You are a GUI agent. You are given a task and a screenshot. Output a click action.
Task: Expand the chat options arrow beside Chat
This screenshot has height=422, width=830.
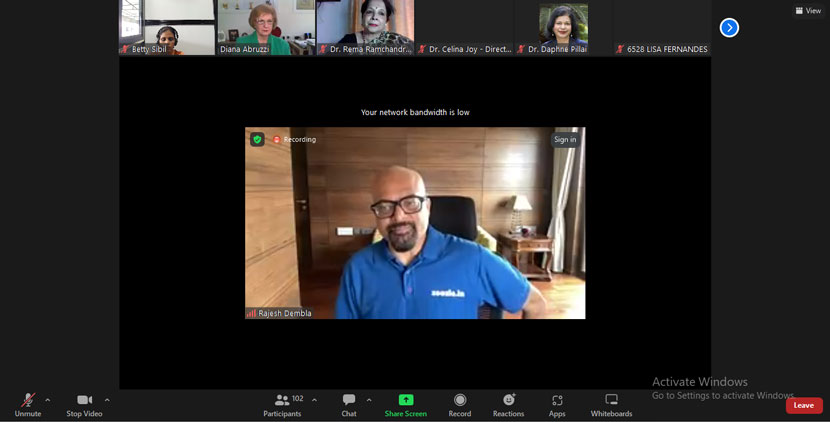coord(368,400)
